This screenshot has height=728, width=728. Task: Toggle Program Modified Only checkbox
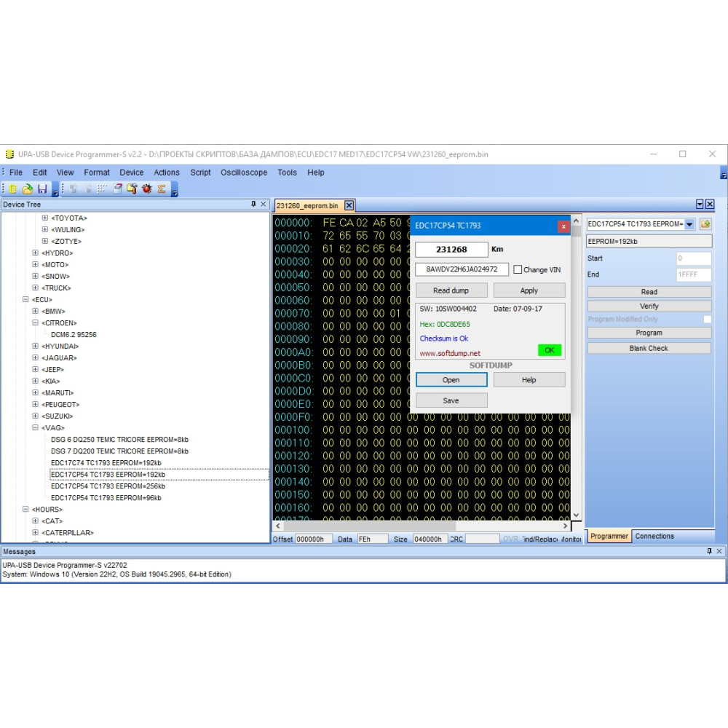tap(707, 320)
